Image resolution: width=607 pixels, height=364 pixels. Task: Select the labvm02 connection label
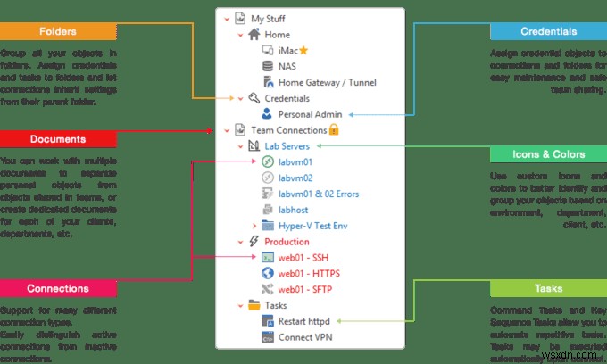[x=295, y=178]
